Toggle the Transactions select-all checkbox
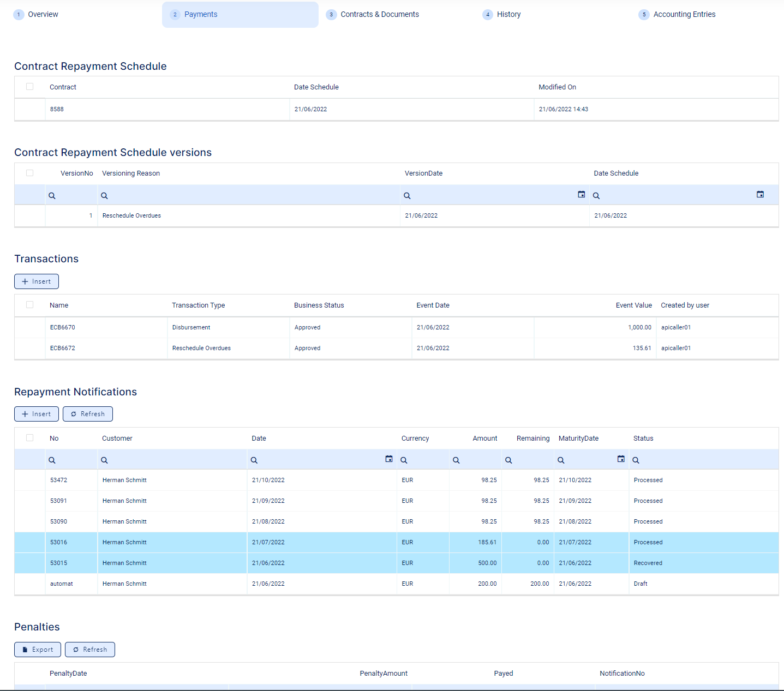Viewport: 784px width, 691px height. tap(30, 305)
